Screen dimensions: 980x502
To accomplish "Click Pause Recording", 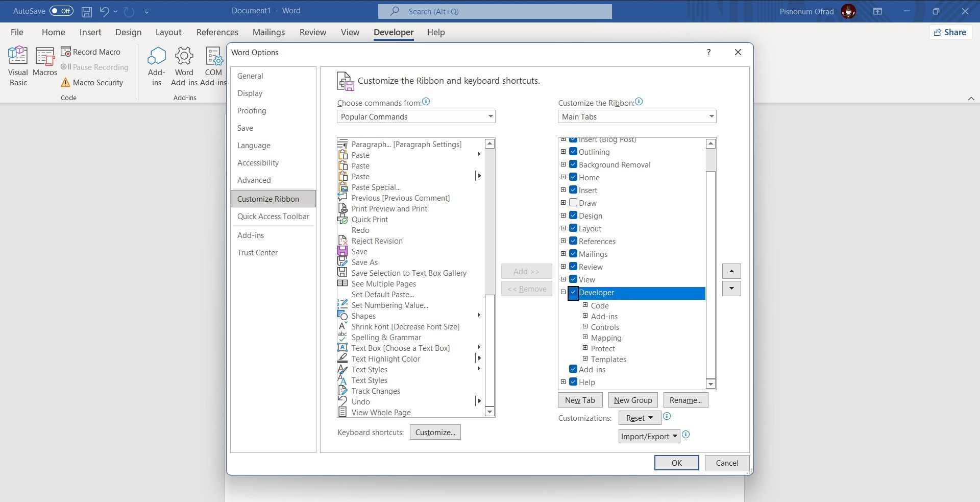I will [95, 67].
